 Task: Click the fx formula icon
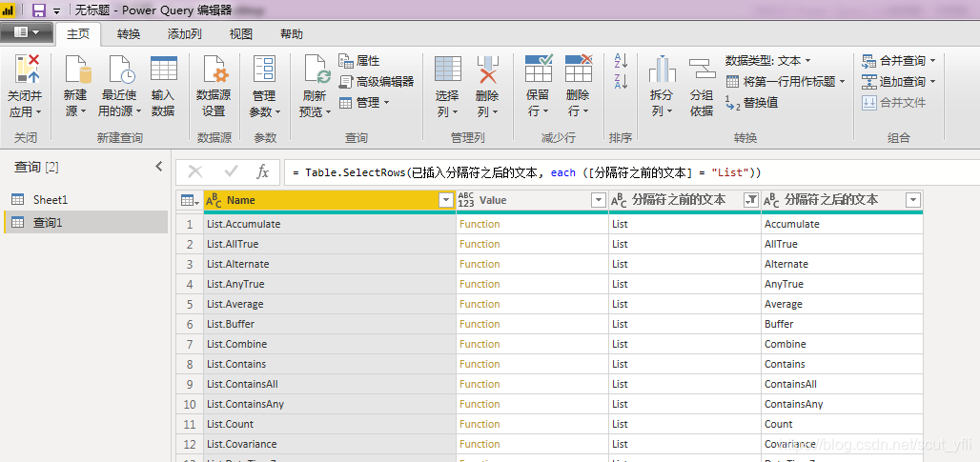(x=263, y=171)
